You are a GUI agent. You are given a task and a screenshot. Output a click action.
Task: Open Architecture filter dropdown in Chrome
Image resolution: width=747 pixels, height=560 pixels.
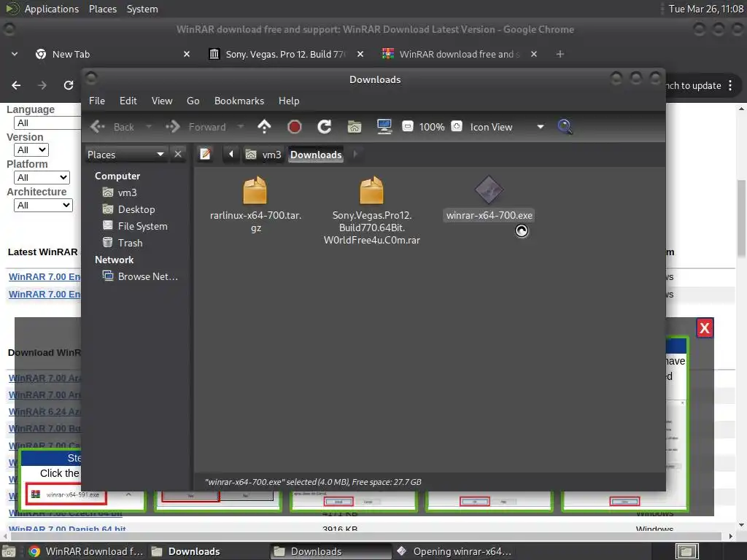tap(43, 205)
